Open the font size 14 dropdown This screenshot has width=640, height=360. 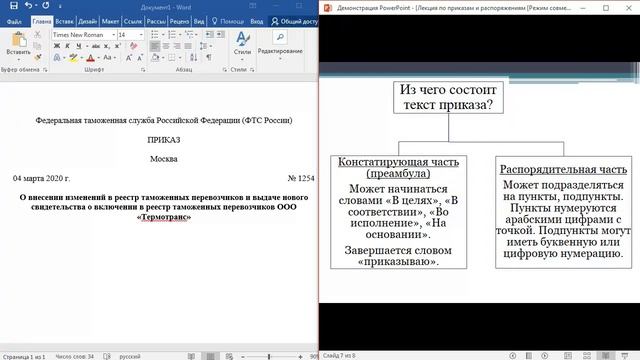coord(141,35)
